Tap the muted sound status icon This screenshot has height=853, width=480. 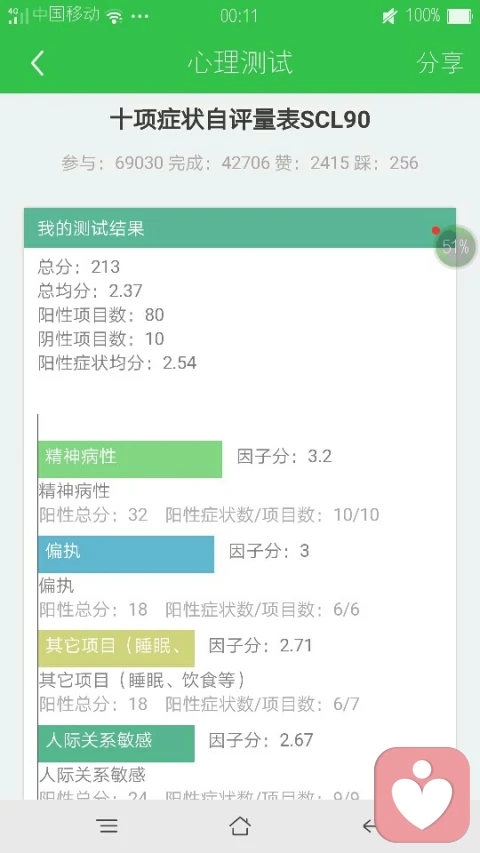click(390, 16)
